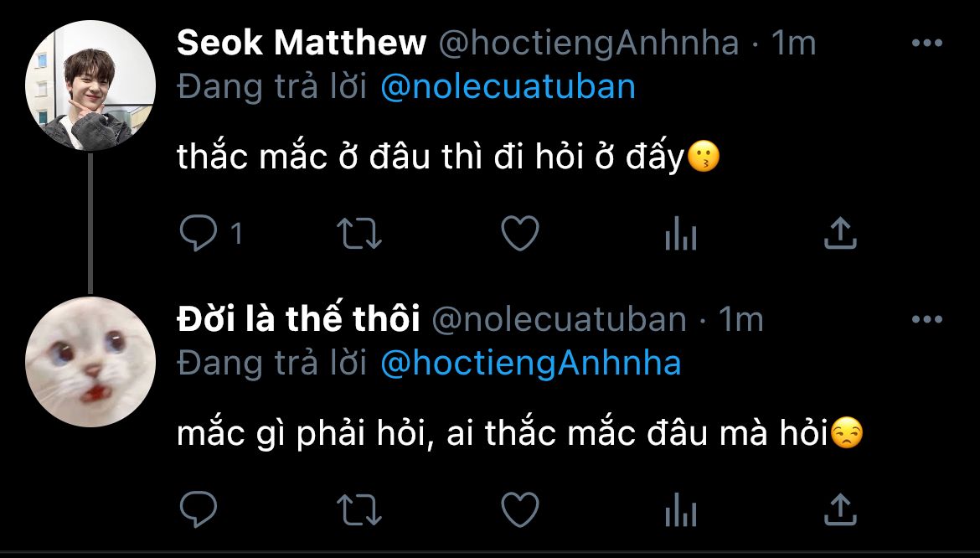The image size is (980, 558).
Task: Open more options on Seok Matthew's tweet
Action: pos(926,44)
